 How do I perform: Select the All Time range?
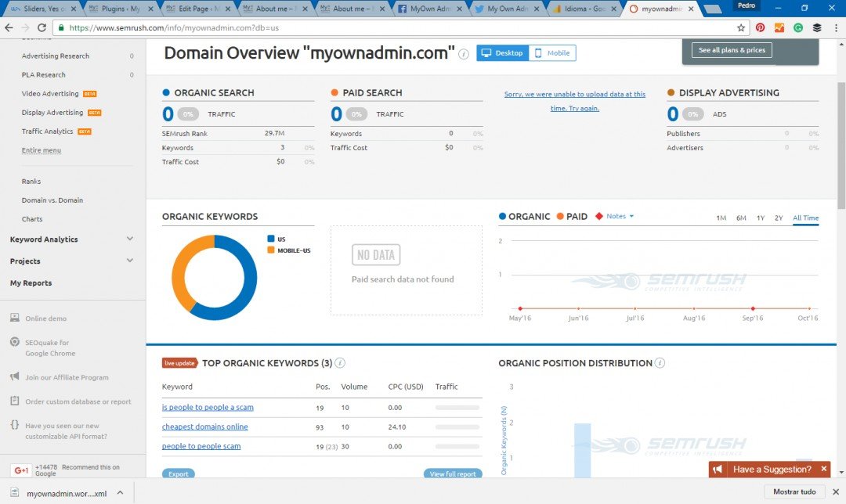805,218
